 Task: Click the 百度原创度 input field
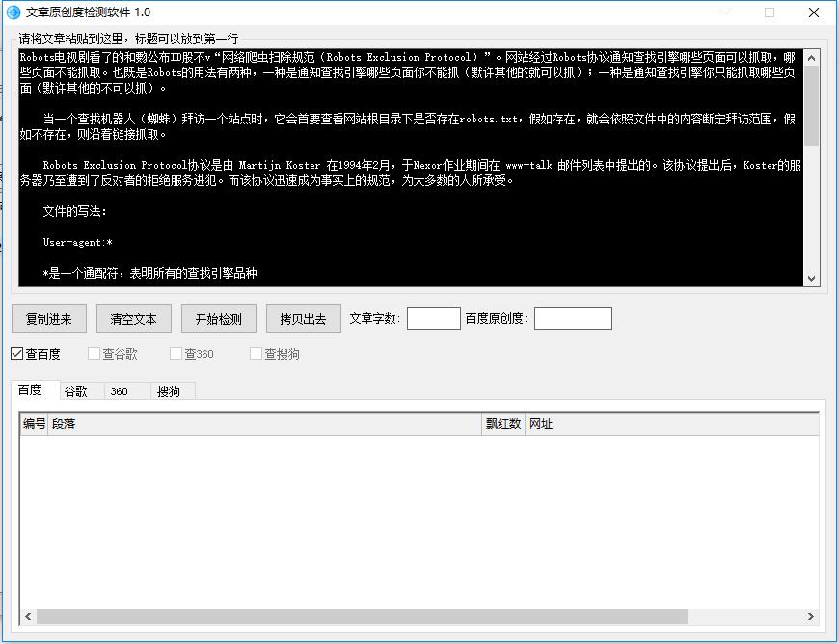click(x=573, y=318)
